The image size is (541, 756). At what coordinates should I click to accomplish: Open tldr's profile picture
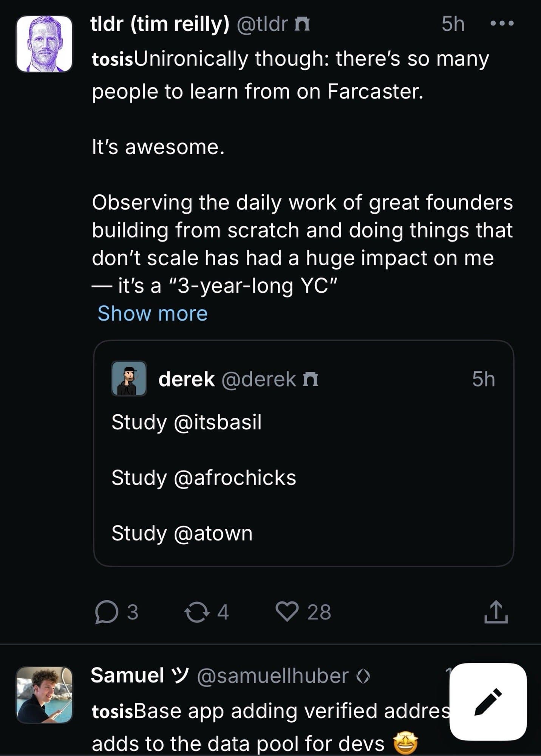[44, 44]
